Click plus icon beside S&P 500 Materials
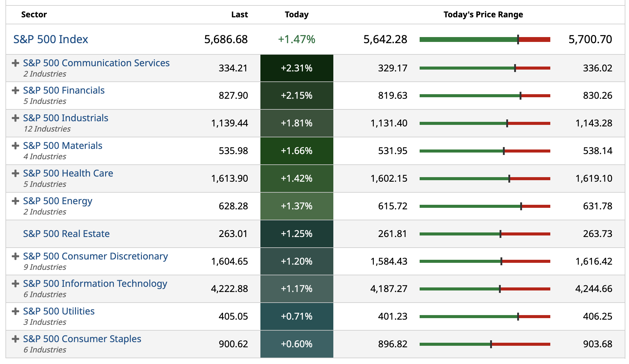This screenshot has width=629, height=364. (15, 146)
